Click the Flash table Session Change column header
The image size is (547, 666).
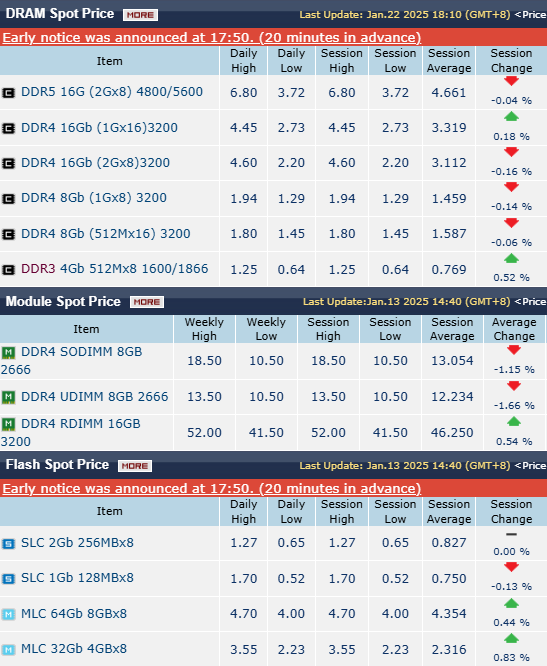[511, 511]
